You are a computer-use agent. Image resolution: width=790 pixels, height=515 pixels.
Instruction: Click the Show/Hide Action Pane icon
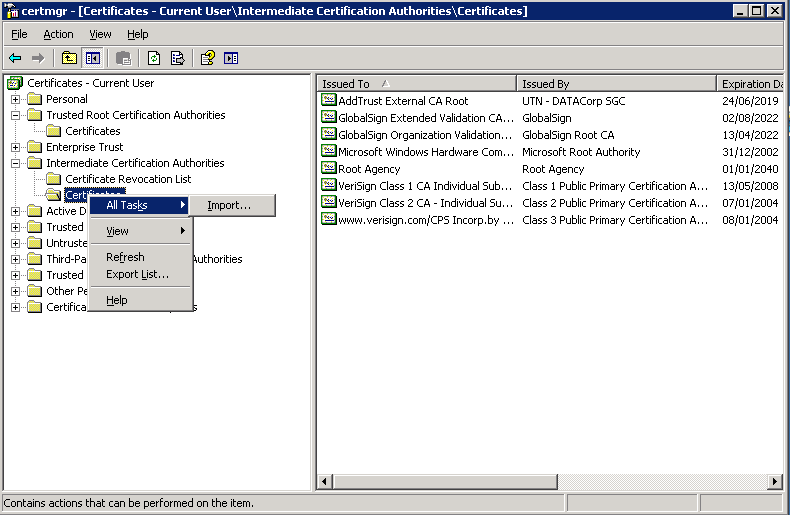point(231,58)
